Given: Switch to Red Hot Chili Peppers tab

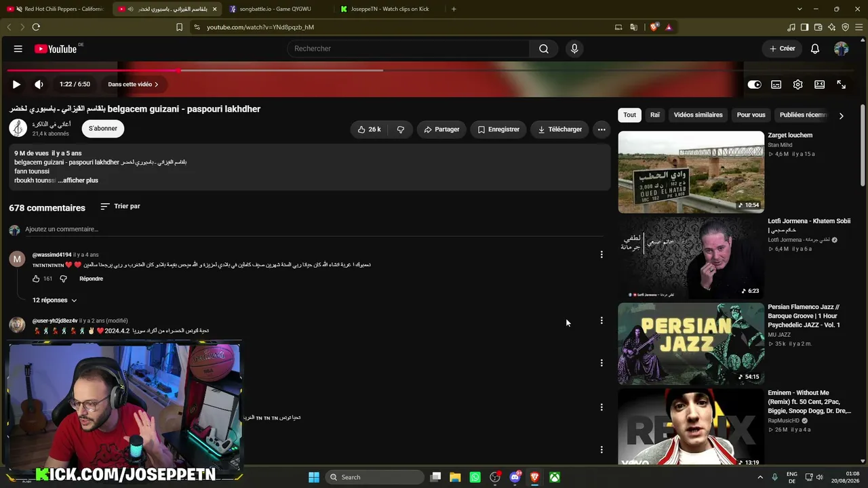Looking at the screenshot, I should tap(57, 9).
